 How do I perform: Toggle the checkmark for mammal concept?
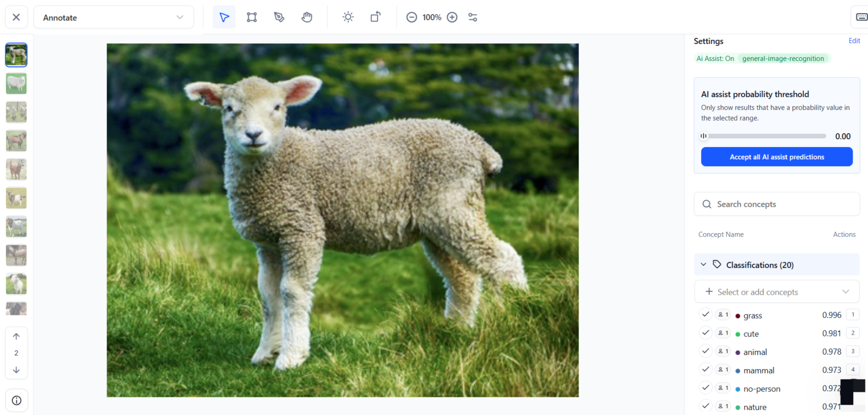click(706, 369)
